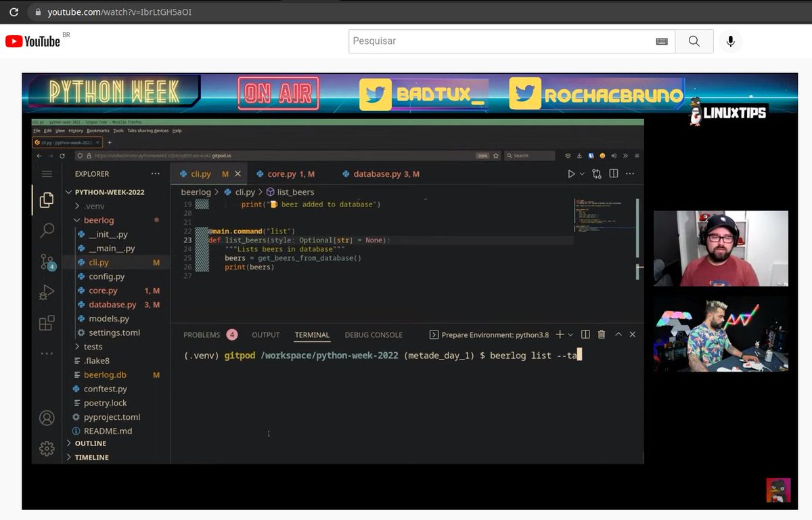Kill terminal with trash icon
812x520 pixels.
[602, 334]
